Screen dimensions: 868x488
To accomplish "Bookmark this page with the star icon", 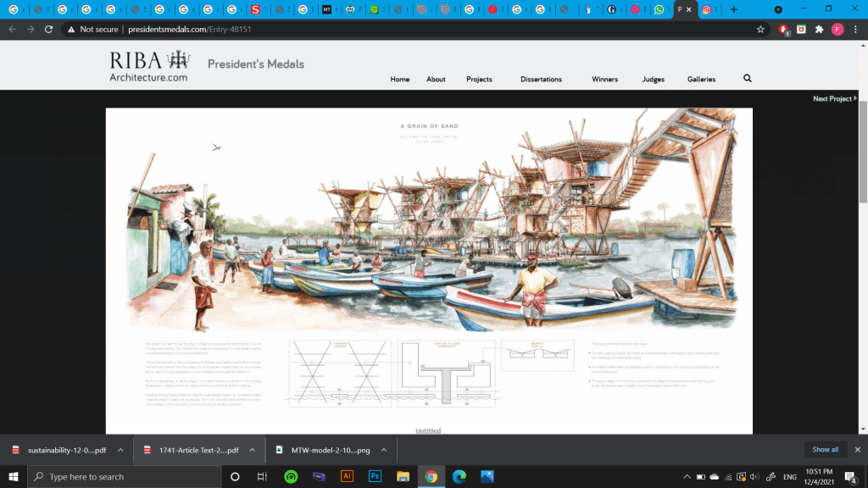I will pyautogui.click(x=761, y=29).
